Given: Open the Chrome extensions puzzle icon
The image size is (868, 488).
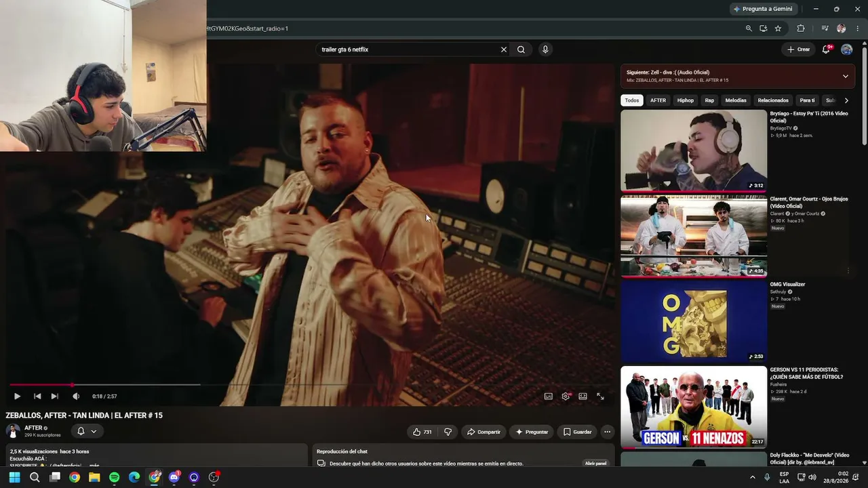Looking at the screenshot, I should tap(801, 28).
